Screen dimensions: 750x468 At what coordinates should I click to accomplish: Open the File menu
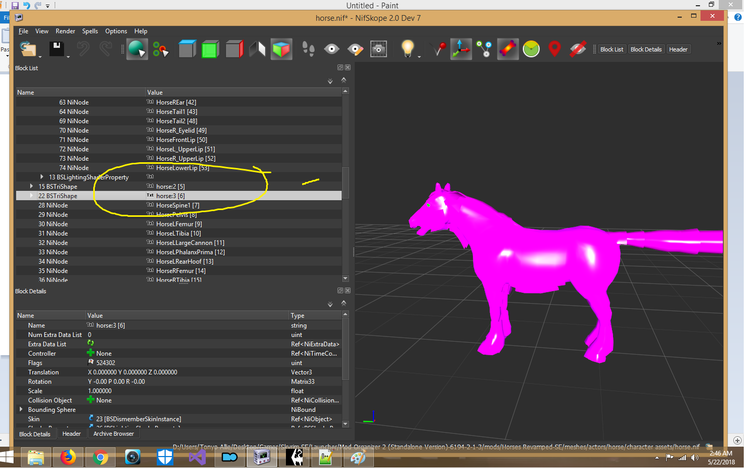click(23, 31)
